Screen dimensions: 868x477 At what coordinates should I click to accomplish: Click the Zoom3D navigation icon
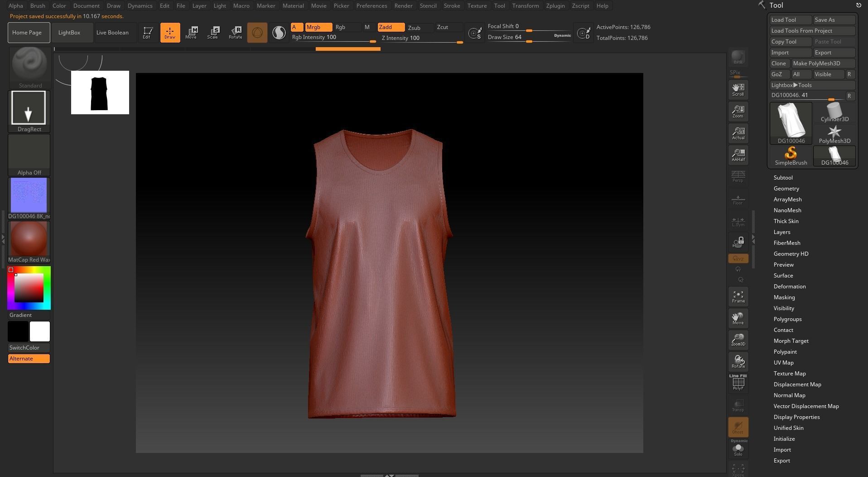738,340
